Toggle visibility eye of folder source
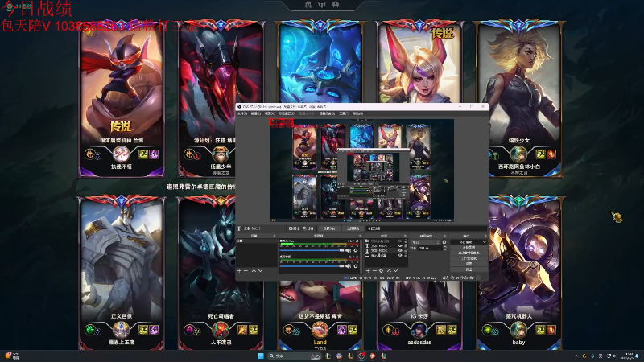Viewport: 644px width, 362px height. [400, 241]
